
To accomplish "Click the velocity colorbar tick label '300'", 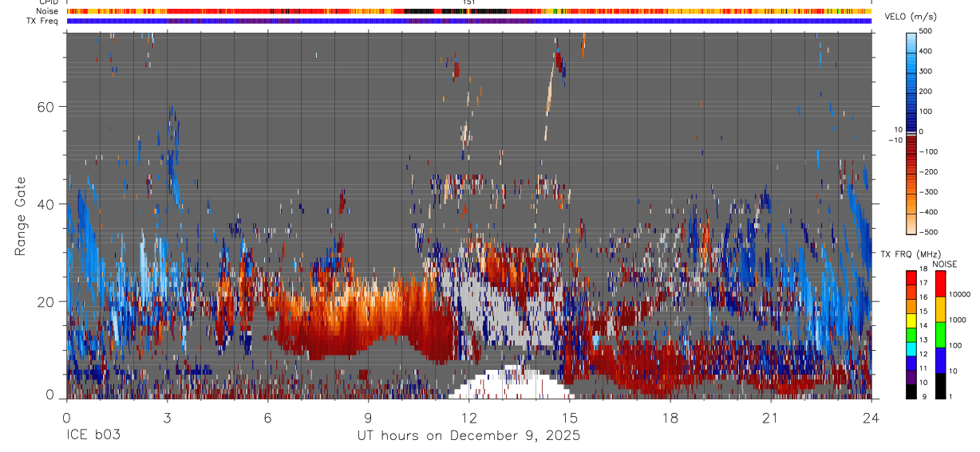I will [926, 71].
